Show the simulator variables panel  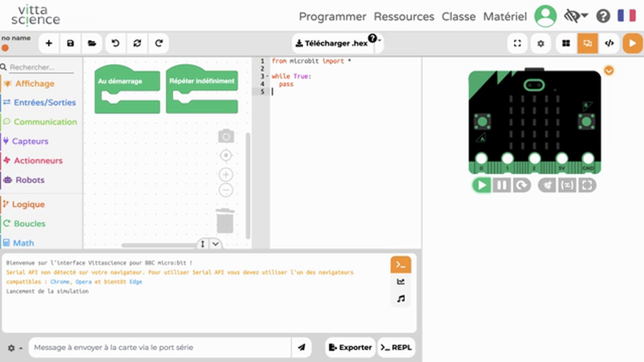coord(567,186)
